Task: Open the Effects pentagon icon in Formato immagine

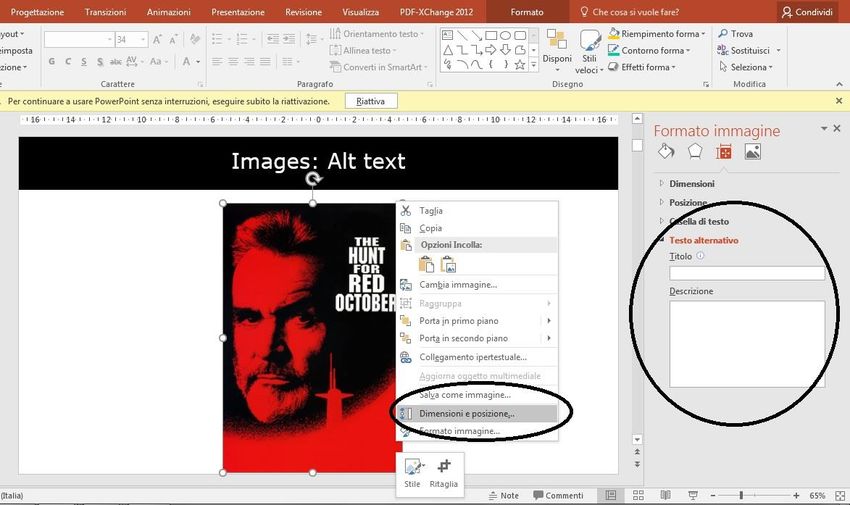Action: [695, 152]
